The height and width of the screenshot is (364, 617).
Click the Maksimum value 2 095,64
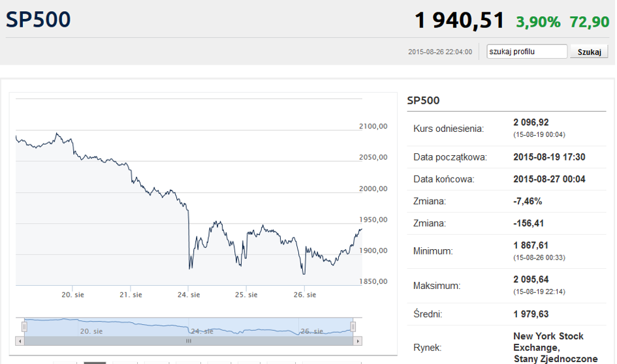[530, 280]
